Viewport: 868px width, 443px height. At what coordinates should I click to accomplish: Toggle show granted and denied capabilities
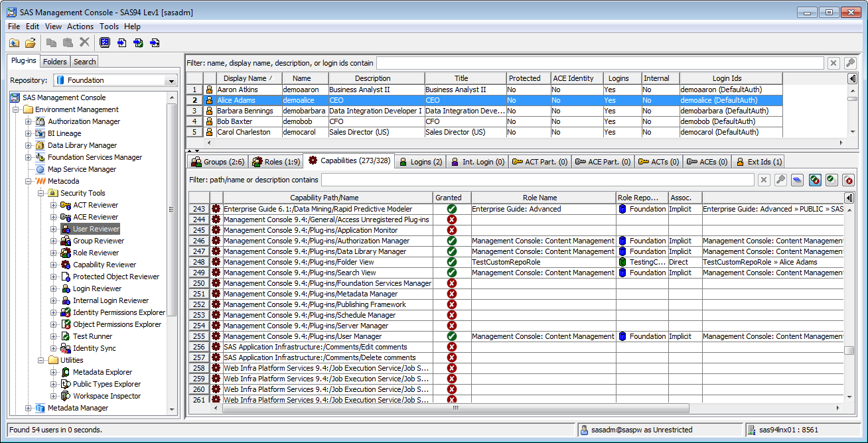tap(816, 180)
